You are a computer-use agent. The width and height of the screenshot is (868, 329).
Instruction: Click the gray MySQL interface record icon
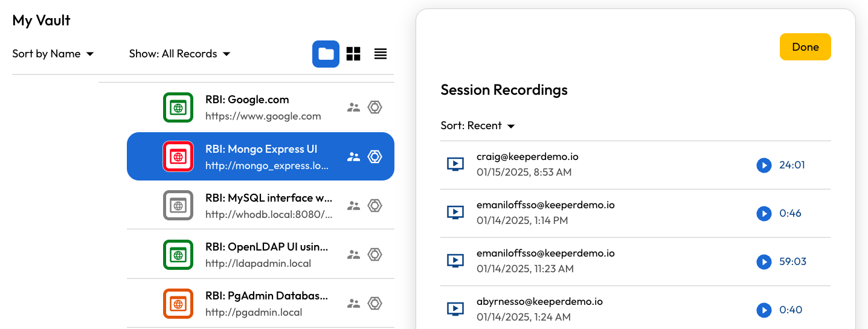178,205
